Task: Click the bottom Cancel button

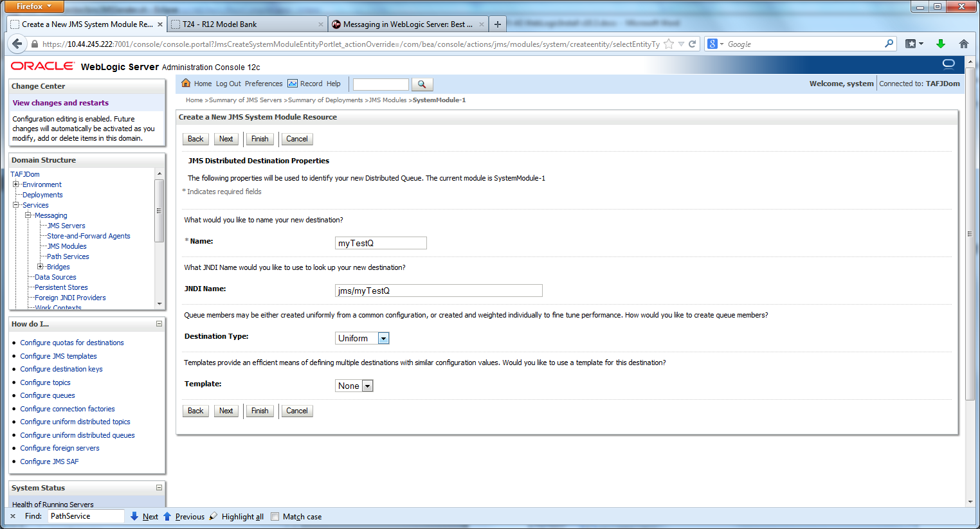Action: [x=297, y=411]
